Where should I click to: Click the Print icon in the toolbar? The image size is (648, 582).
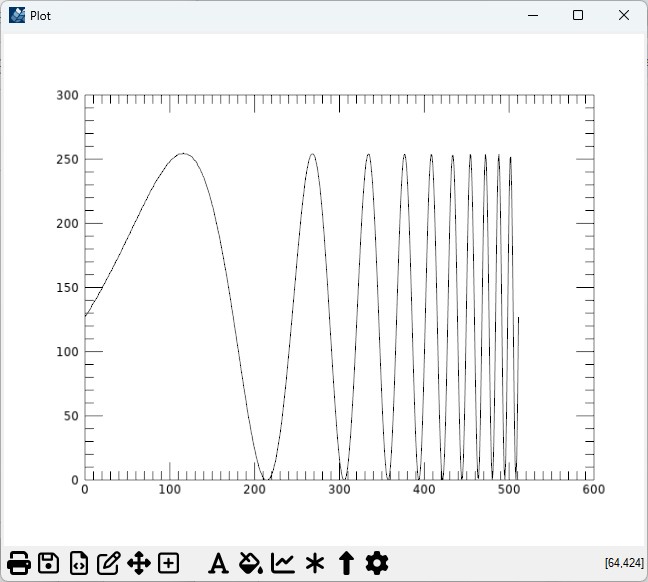(18, 563)
